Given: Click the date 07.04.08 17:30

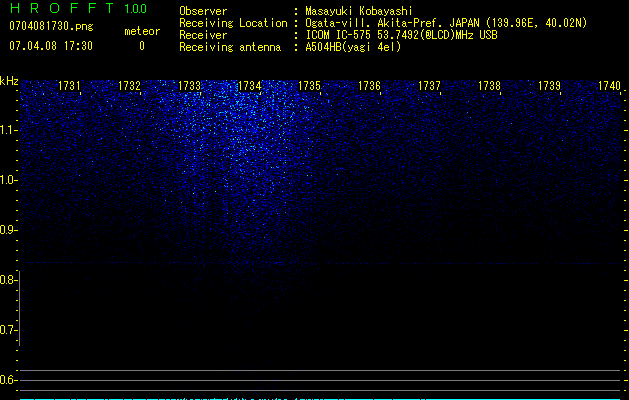Looking at the screenshot, I should pyautogui.click(x=51, y=46).
